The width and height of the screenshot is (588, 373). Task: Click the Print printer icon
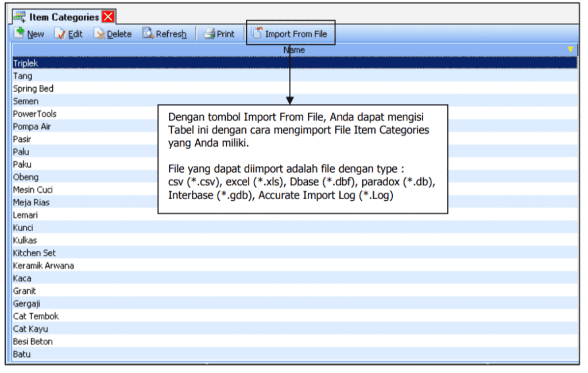[210, 34]
